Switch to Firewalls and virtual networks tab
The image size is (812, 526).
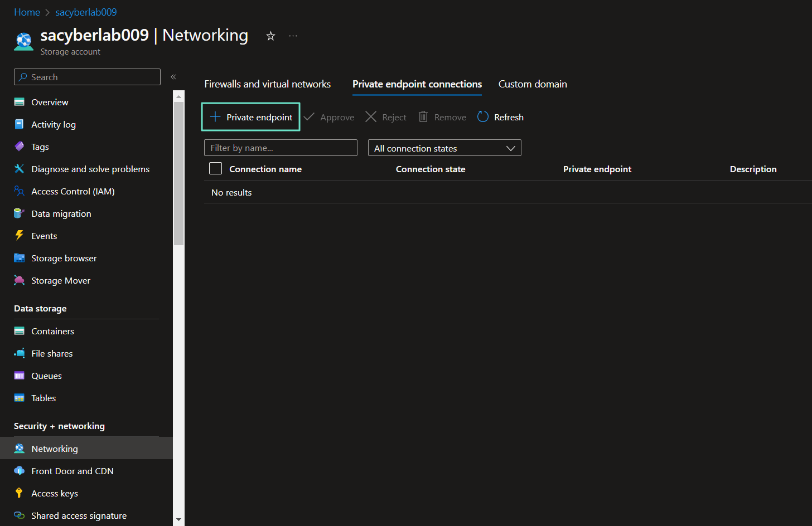pos(268,84)
